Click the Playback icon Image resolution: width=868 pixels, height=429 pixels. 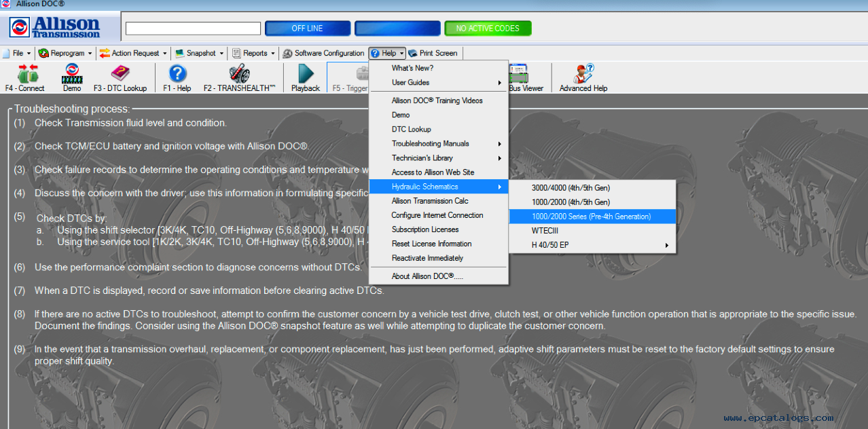[306, 77]
